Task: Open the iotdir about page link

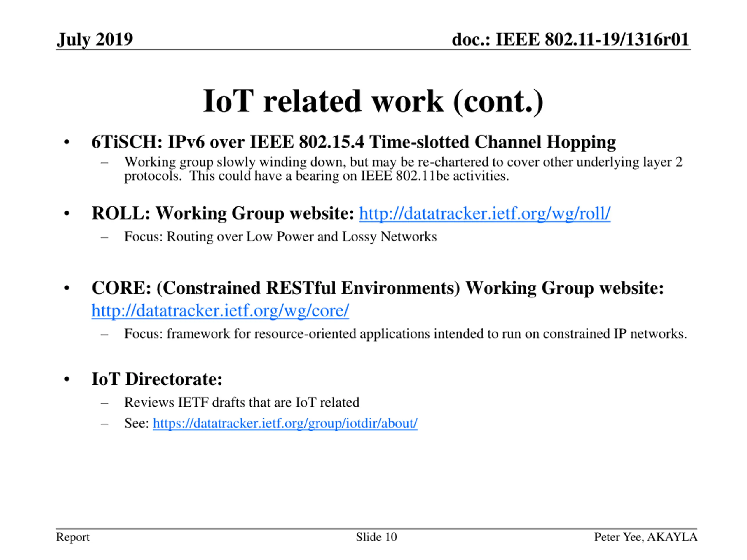Action: tap(285, 423)
